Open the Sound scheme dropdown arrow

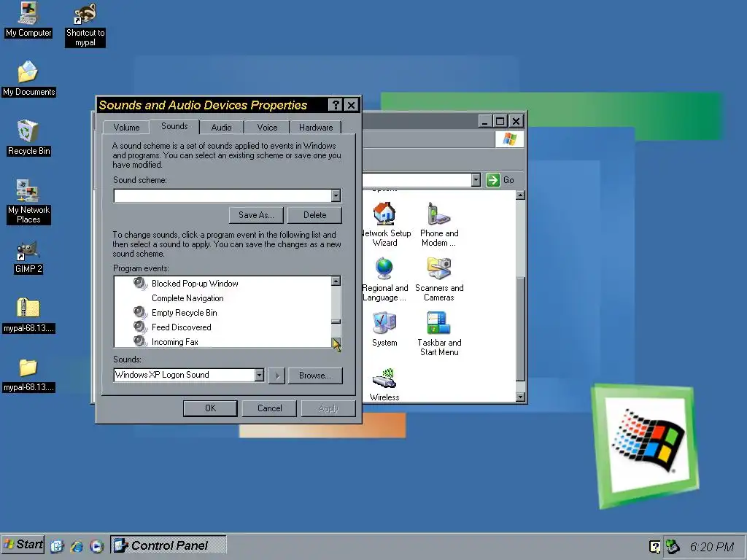[x=336, y=195]
